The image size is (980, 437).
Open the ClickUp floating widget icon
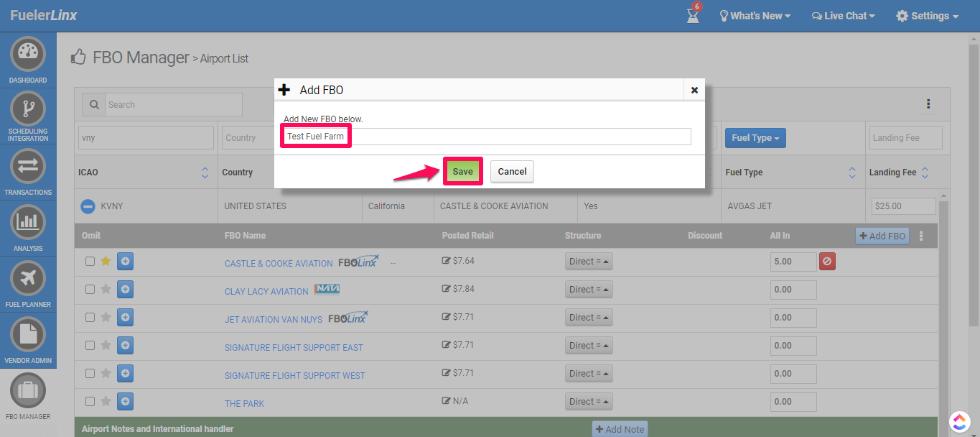tap(959, 420)
